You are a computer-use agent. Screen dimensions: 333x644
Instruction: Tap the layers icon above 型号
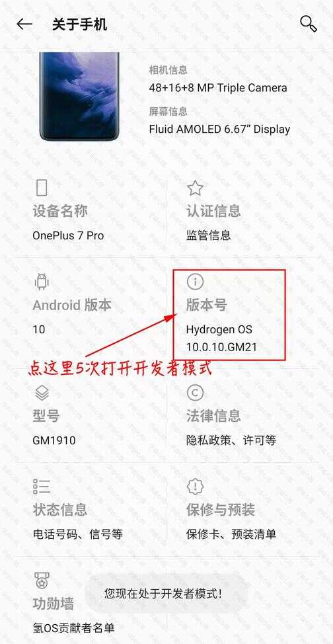(42, 393)
